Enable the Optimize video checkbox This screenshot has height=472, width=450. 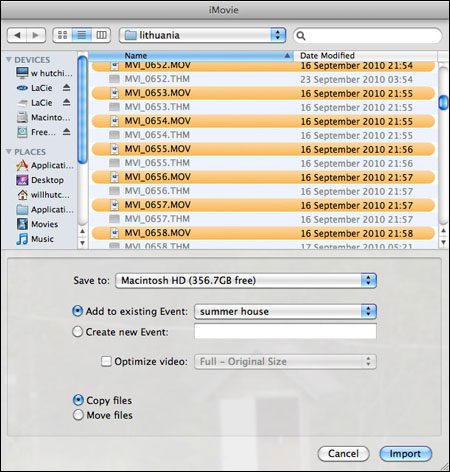point(106,361)
